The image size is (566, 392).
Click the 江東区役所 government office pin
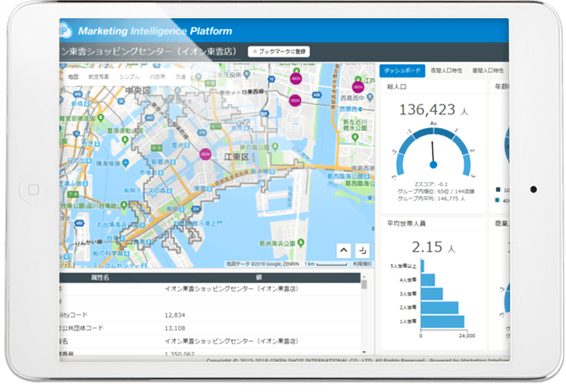pos(247,75)
